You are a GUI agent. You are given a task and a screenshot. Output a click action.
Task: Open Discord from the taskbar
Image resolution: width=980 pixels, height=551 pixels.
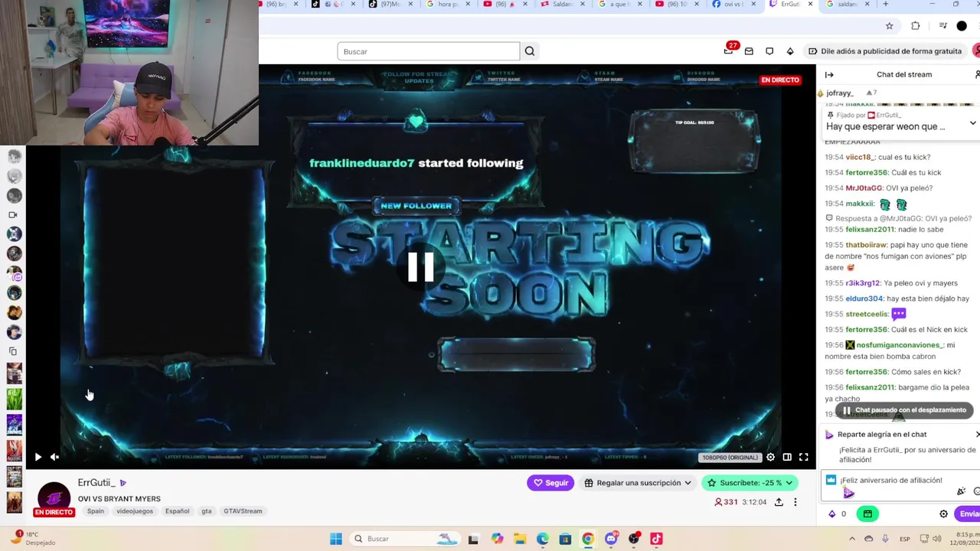click(x=610, y=539)
